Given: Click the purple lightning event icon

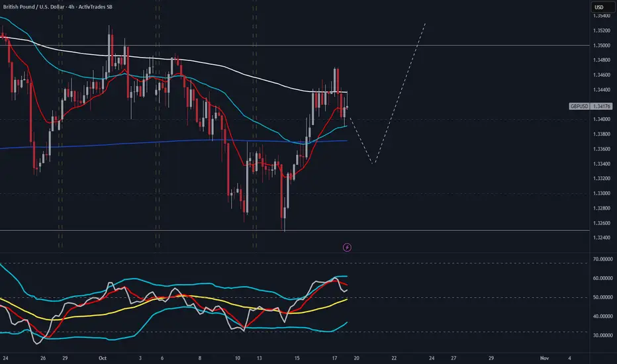Looking at the screenshot, I should pyautogui.click(x=347, y=247).
